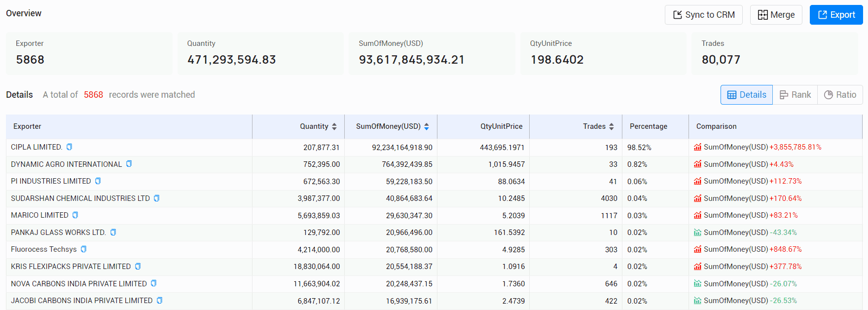Open comparison chart icon in PANKAJ GLASS WORKS row
This screenshot has width=868, height=310.
[x=697, y=232]
